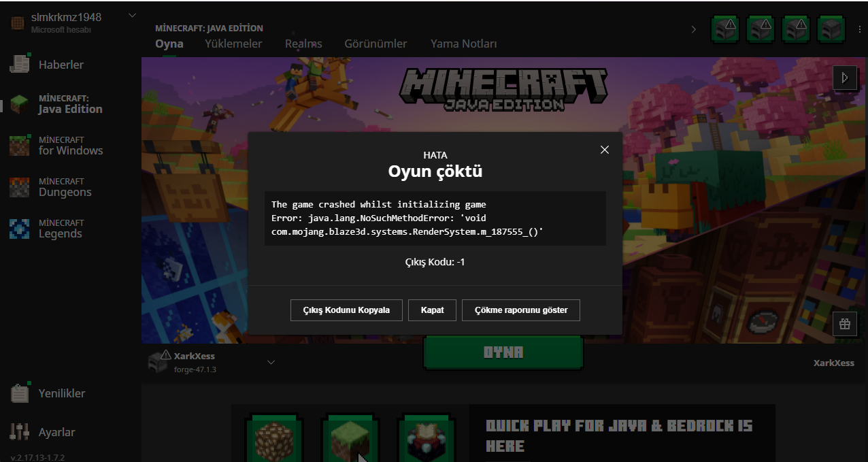Switch to the Realms tab
The width and height of the screenshot is (868, 462).
[303, 44]
